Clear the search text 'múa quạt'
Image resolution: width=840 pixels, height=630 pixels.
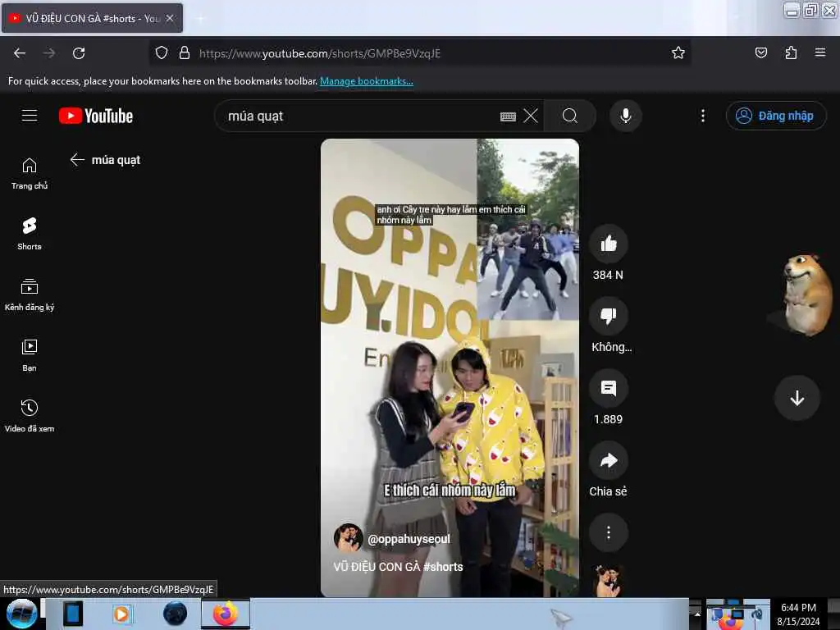coord(531,116)
